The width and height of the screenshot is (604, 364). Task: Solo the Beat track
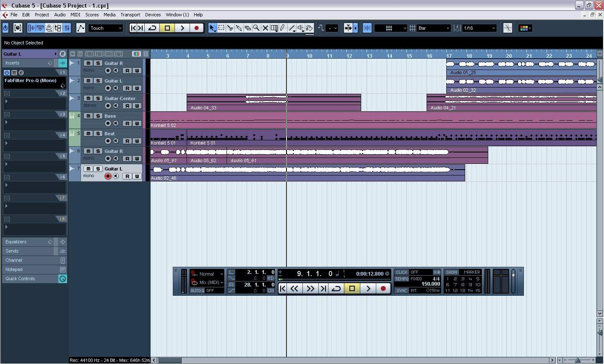click(98, 134)
